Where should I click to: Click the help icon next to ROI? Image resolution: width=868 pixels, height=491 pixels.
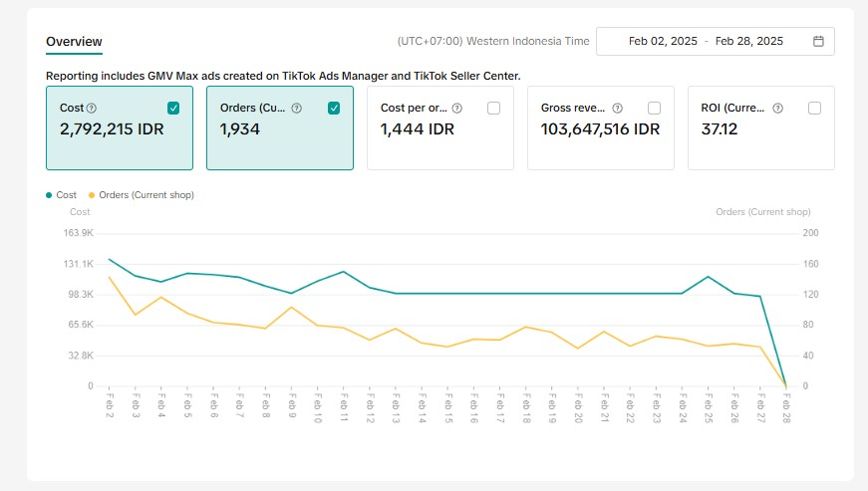click(777, 109)
